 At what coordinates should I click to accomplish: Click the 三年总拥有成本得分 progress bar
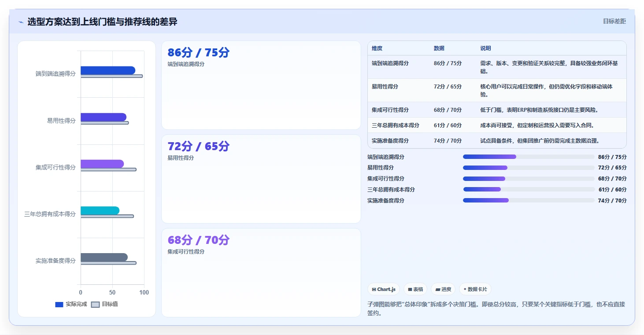(529, 189)
